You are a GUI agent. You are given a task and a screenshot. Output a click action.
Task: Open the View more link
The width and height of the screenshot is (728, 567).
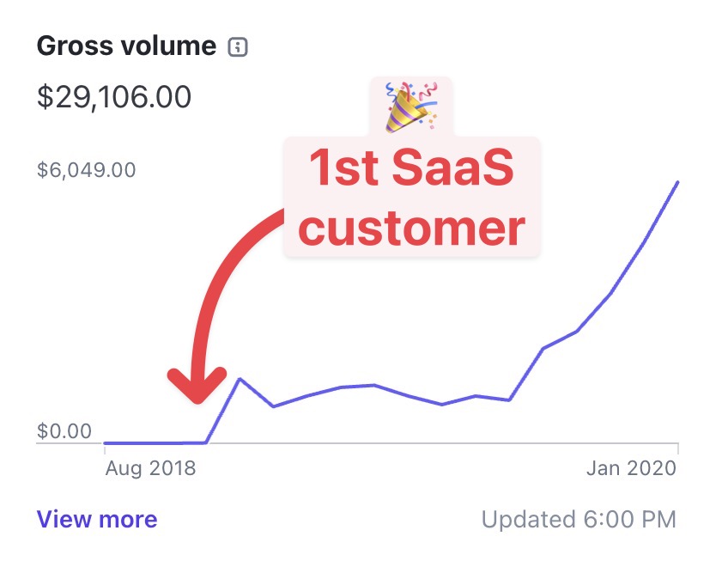(96, 519)
